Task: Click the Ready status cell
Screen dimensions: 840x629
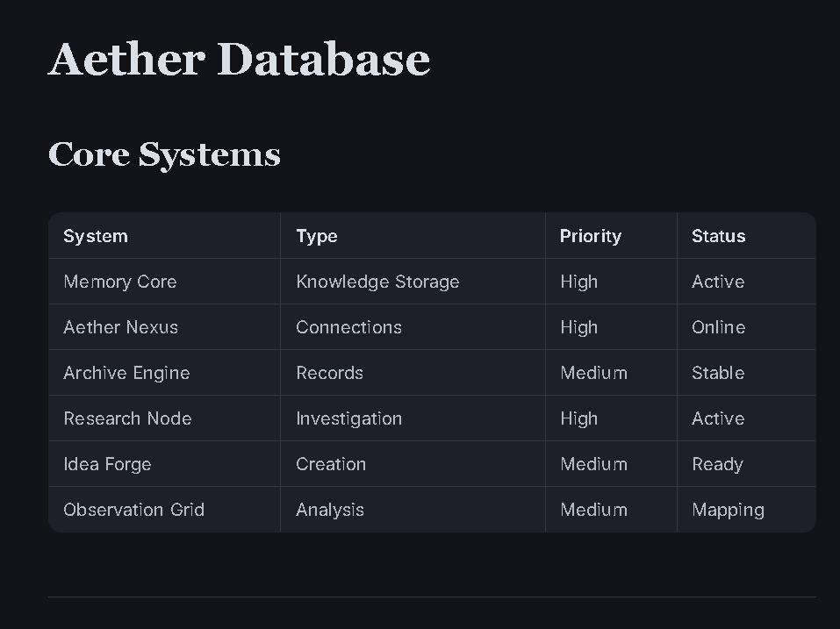Action: click(x=746, y=463)
